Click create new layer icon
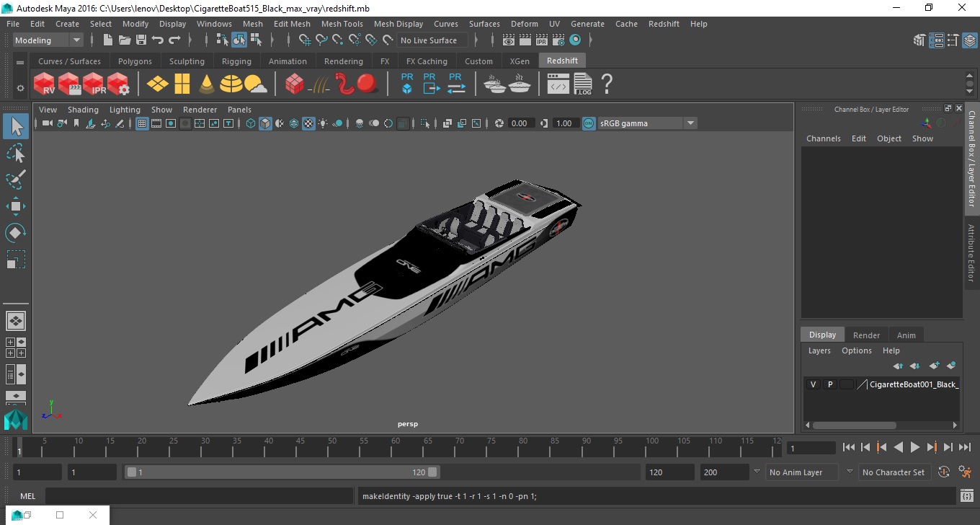 click(935, 366)
